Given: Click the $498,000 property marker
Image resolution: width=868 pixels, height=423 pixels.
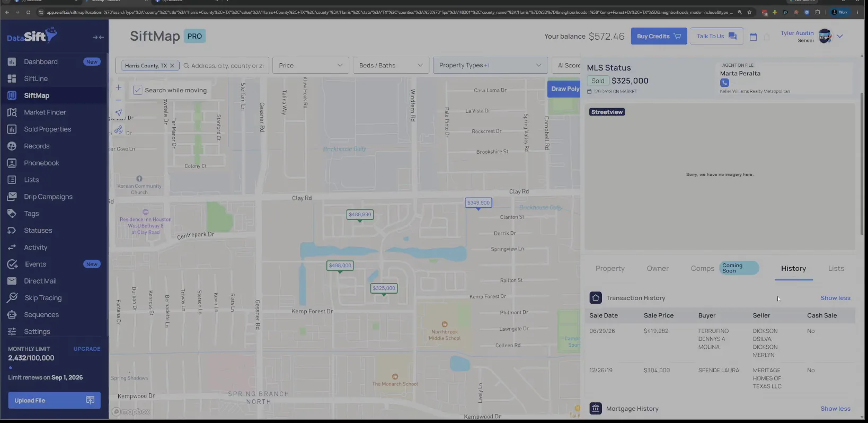Looking at the screenshot, I should 340,266.
